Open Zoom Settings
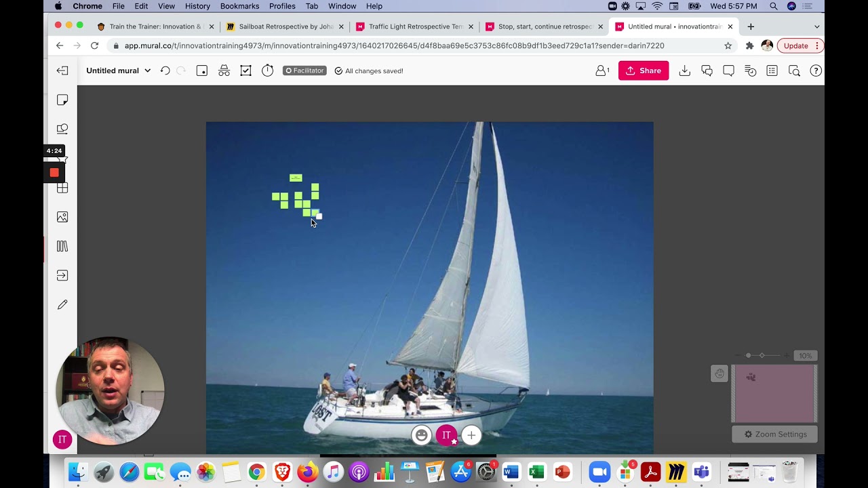This screenshot has height=488, width=868. point(774,434)
